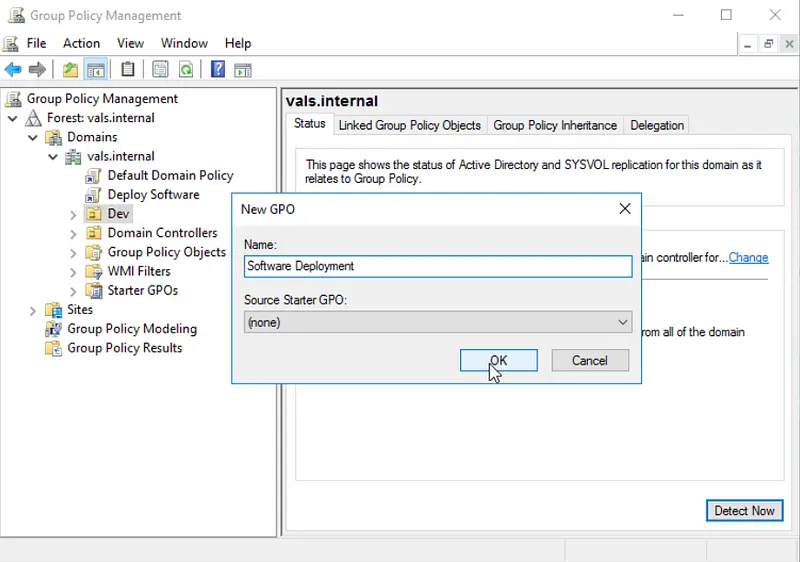This screenshot has height=562, width=800.
Task: Collapse the Domains tree node
Action: coord(33,138)
